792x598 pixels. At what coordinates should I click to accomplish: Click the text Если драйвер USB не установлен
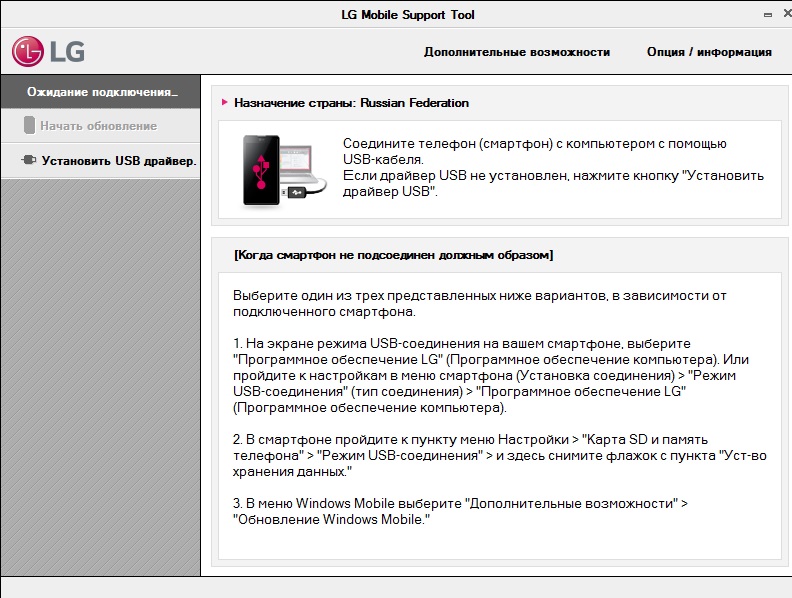553,183
